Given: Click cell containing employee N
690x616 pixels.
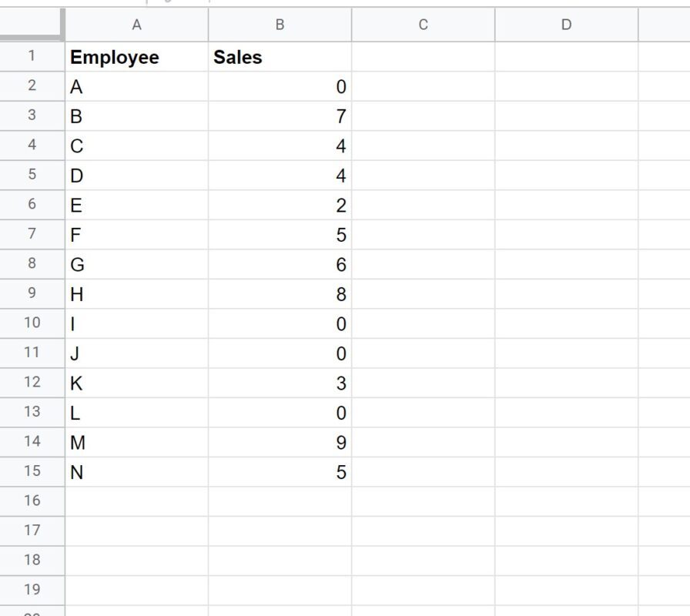Looking at the screenshot, I should (137, 472).
